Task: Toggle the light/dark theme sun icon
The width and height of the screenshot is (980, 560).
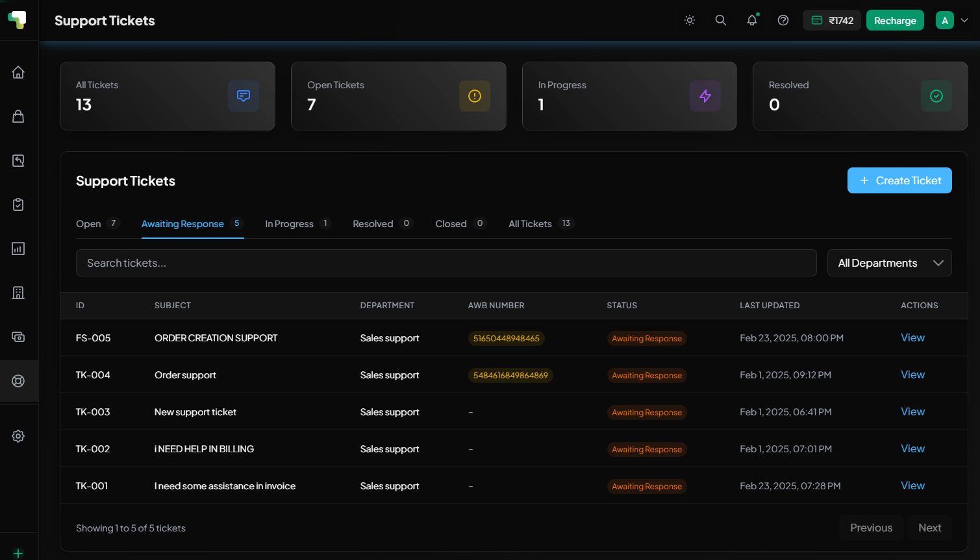Action: tap(690, 20)
